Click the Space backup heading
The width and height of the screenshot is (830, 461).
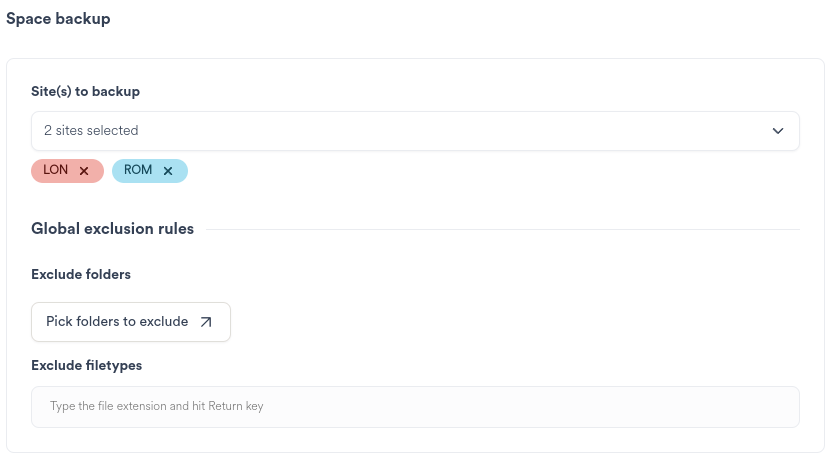58,19
